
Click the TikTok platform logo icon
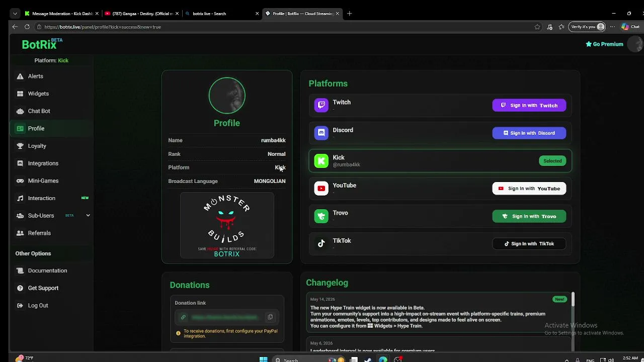[321, 244]
